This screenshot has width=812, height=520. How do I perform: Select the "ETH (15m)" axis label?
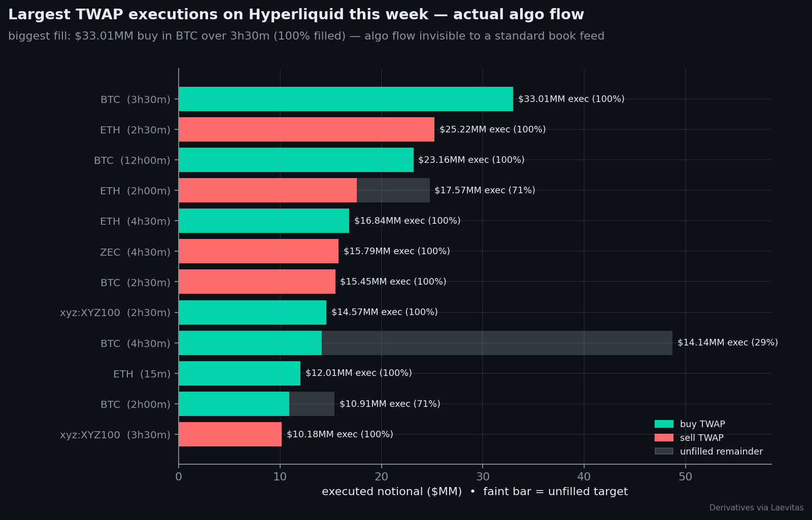(142, 374)
